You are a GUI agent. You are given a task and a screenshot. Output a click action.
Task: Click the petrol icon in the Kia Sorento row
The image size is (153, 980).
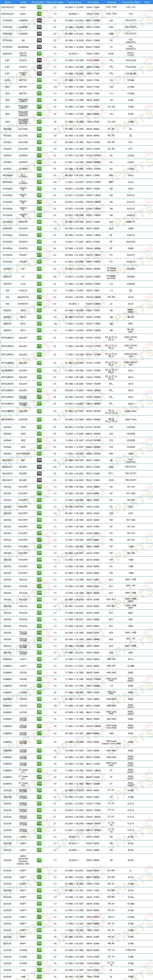(x=39, y=304)
